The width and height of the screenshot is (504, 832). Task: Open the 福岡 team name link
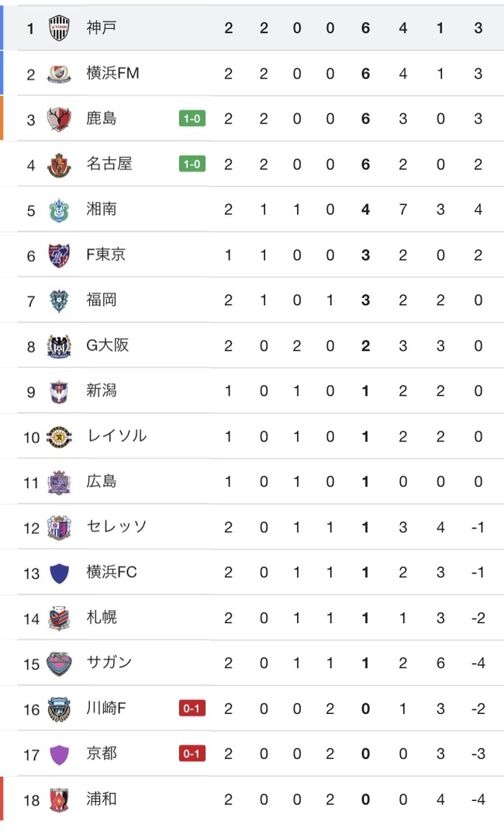tap(102, 300)
